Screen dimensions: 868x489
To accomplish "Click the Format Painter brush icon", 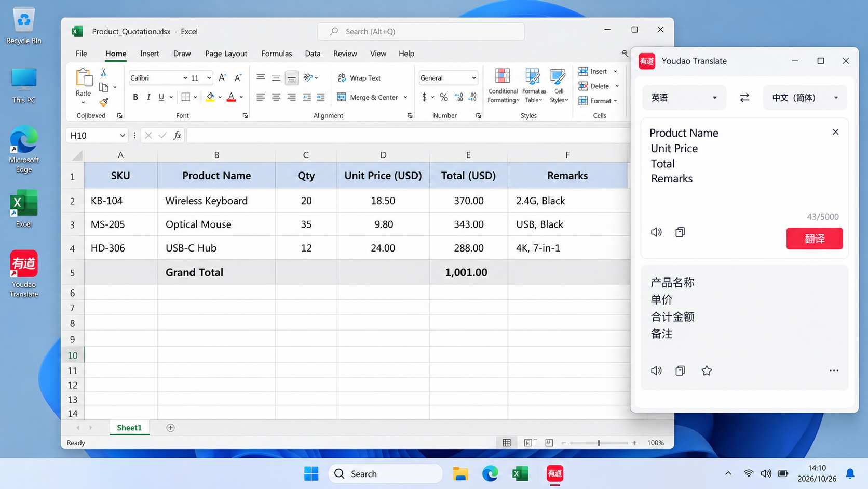I will tap(104, 102).
